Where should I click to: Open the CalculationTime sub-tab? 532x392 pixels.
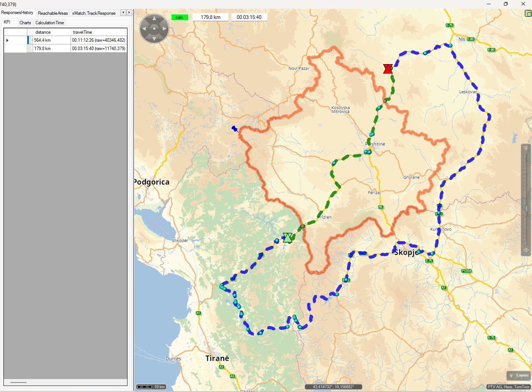pos(50,23)
